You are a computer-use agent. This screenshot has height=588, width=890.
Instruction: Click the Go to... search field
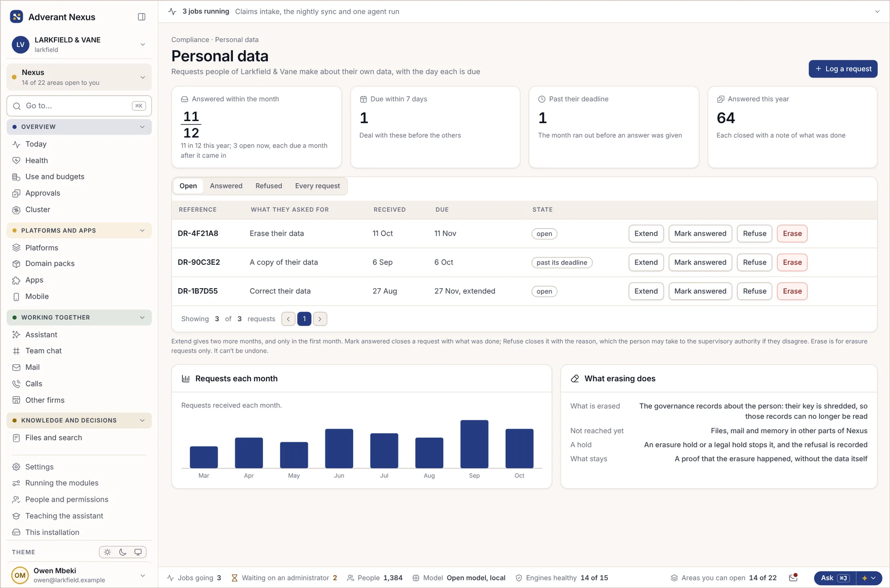click(x=79, y=106)
